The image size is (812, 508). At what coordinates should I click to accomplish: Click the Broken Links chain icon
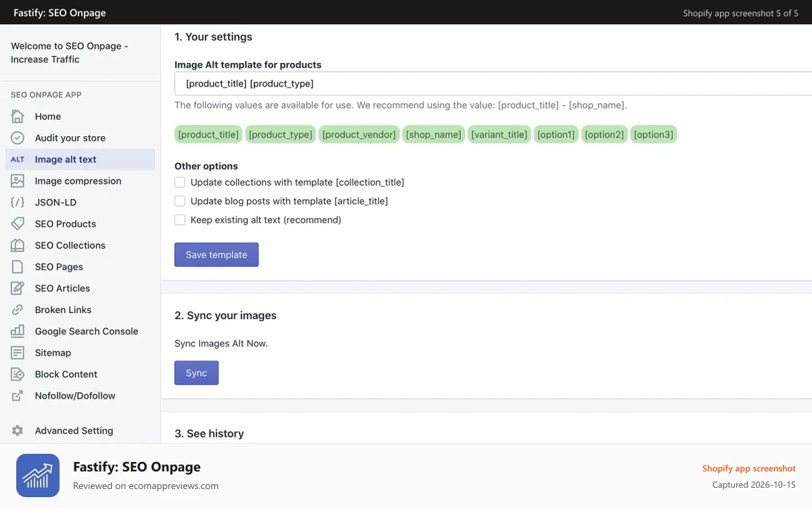click(18, 310)
